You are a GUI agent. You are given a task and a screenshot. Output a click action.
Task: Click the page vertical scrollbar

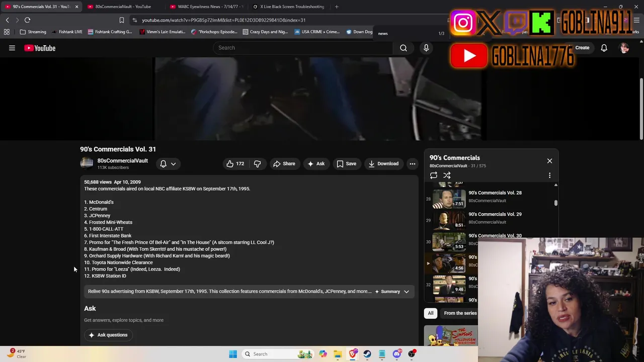(641, 110)
